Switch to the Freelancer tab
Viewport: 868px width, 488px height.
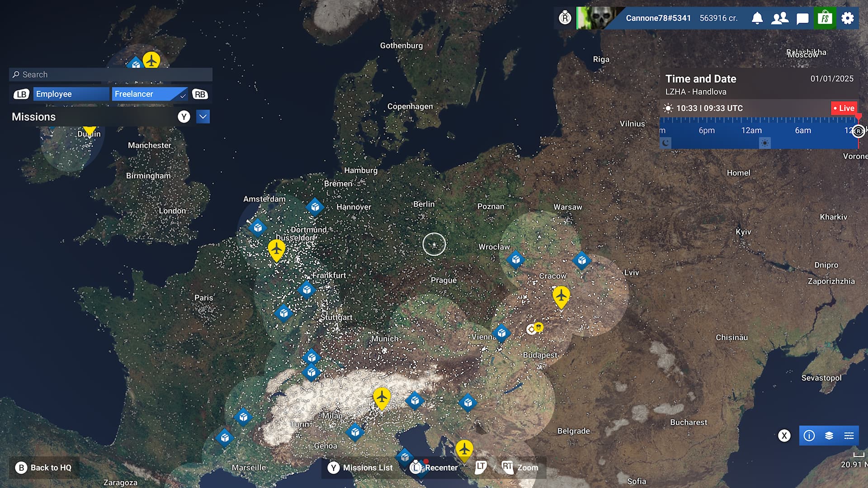[x=149, y=94]
